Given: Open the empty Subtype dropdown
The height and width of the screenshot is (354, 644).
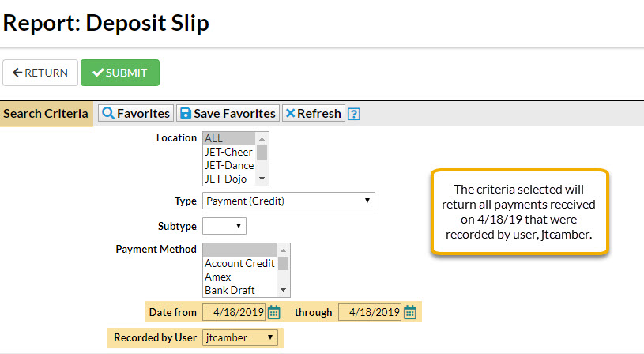Looking at the screenshot, I should point(224,226).
